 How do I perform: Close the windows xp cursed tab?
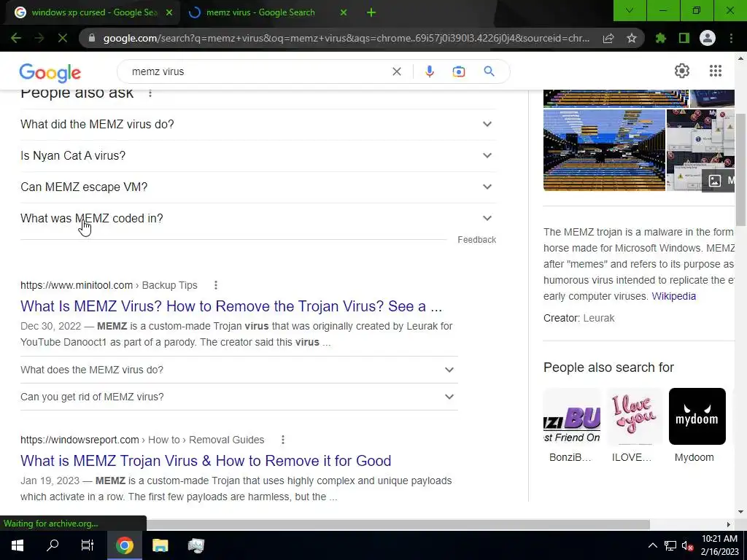click(169, 12)
